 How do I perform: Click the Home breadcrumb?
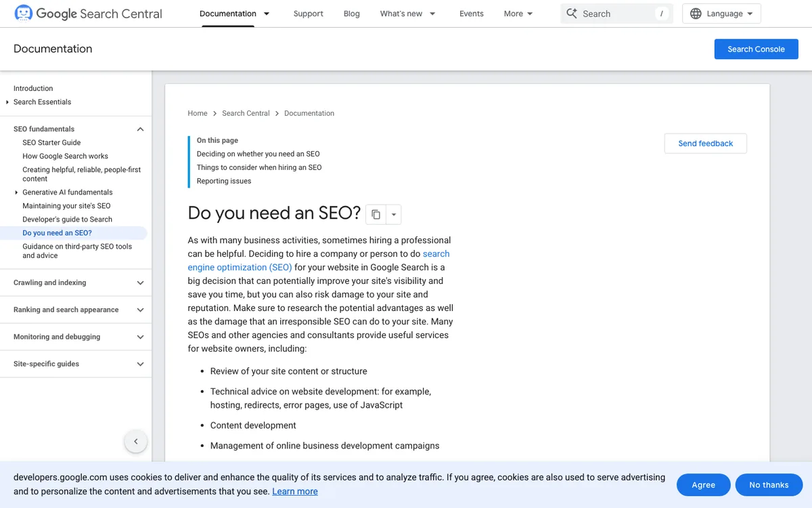pos(198,113)
